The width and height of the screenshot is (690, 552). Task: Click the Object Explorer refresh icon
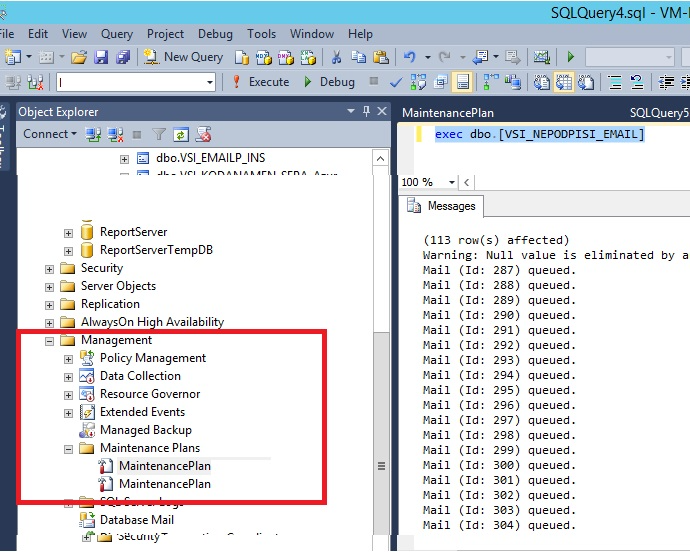click(181, 134)
